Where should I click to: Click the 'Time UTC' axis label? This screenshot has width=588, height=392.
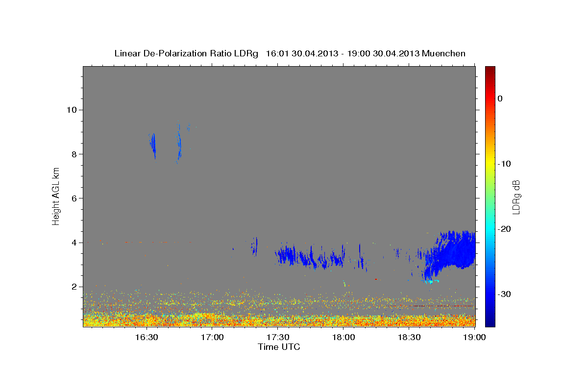(279, 347)
